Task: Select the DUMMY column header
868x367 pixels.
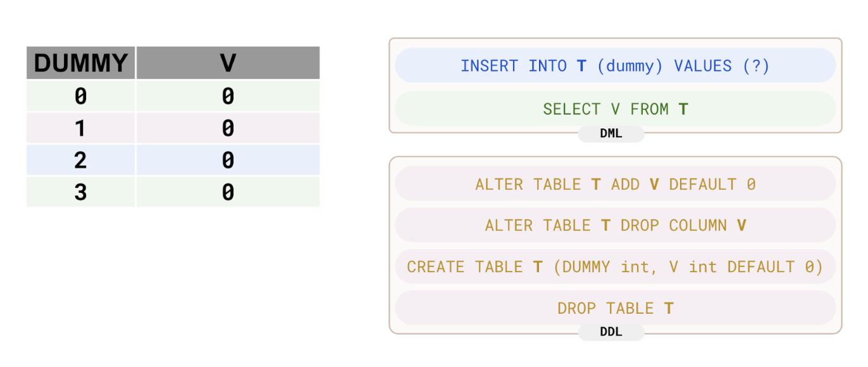Action: (81, 63)
